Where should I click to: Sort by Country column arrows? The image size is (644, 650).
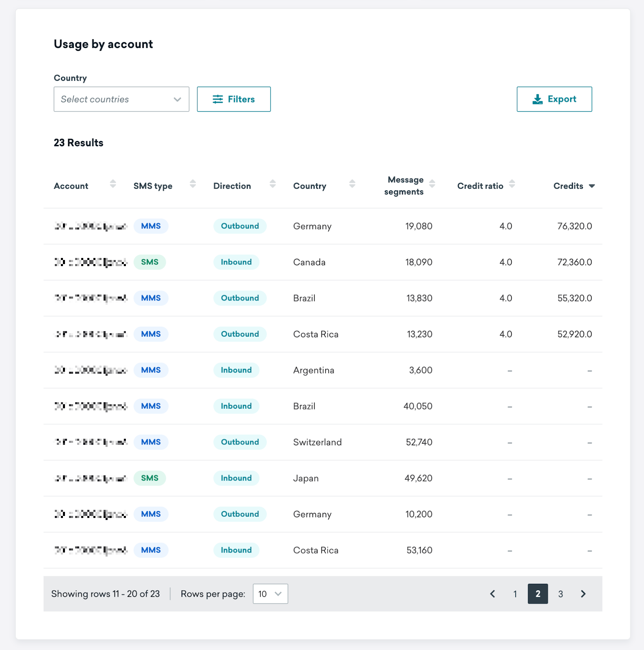click(x=352, y=184)
